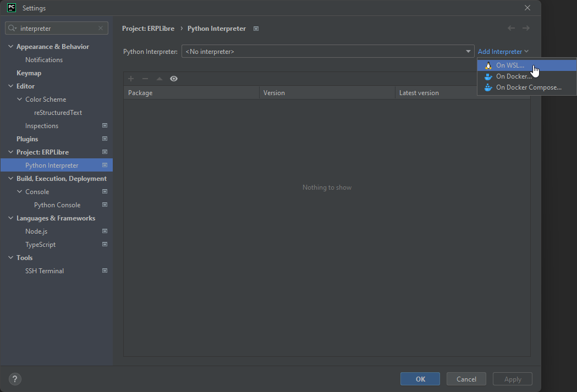The width and height of the screenshot is (577, 392).
Task: Click project-level icon next to Inspections
Action: click(x=105, y=125)
